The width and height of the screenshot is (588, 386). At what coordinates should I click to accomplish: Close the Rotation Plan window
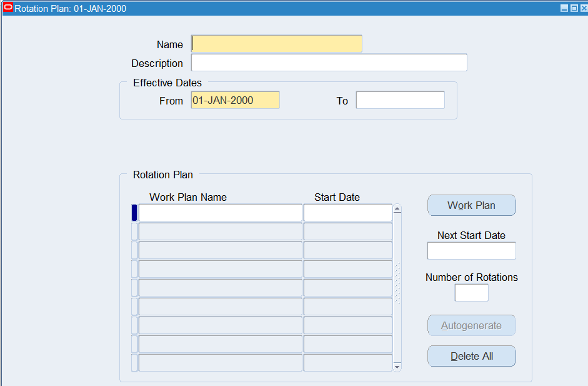tap(584, 8)
